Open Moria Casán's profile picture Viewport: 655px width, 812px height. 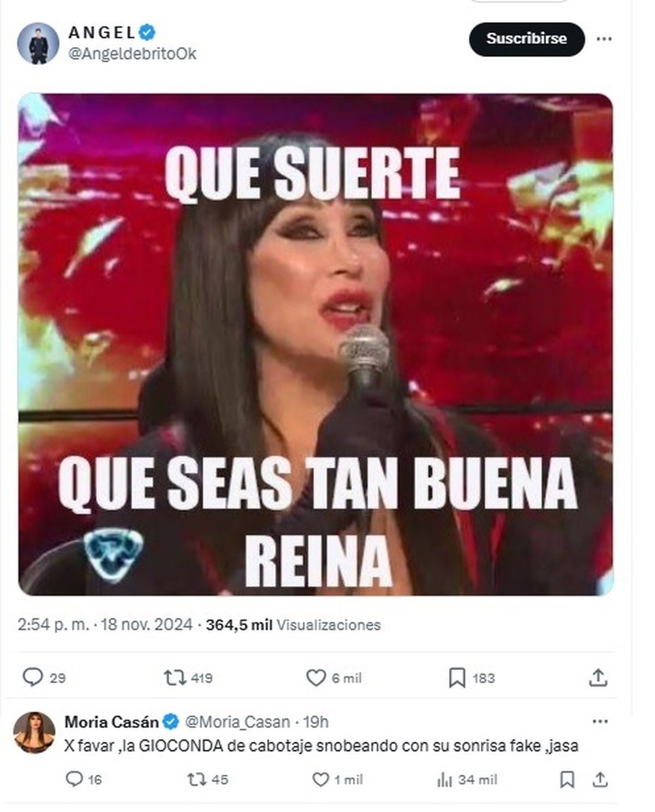[34, 733]
